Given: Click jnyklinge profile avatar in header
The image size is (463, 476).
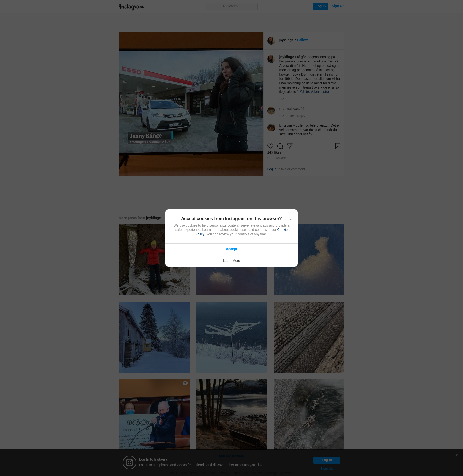Looking at the screenshot, I should (271, 41).
